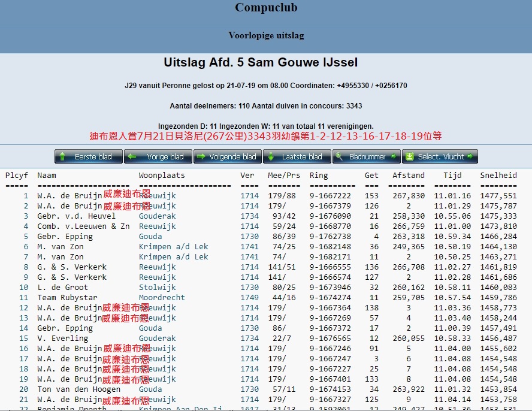
Task: Click ring number 9-1667372
Action: coord(330,328)
